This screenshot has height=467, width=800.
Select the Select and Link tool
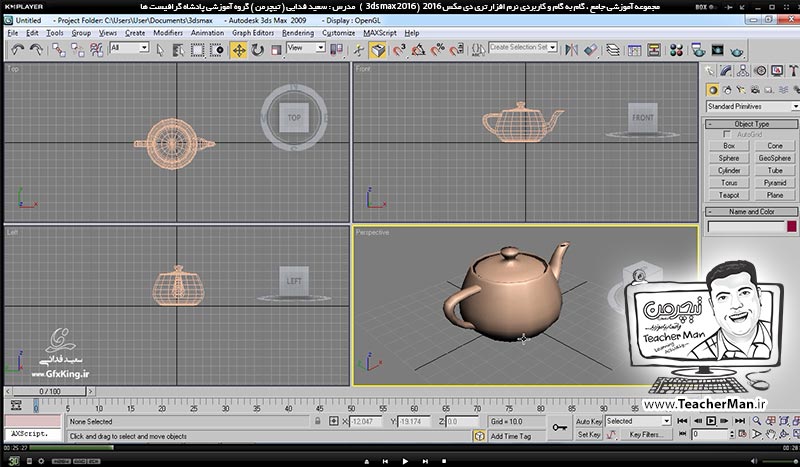coord(59,50)
